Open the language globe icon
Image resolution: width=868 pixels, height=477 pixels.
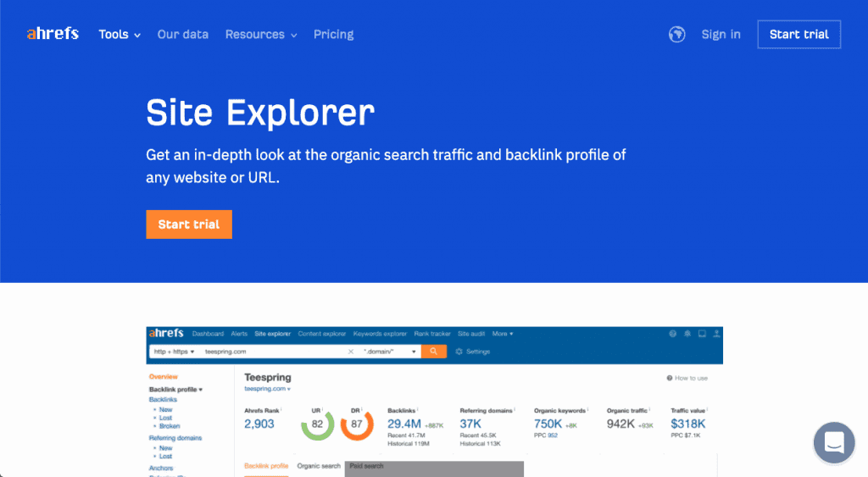pyautogui.click(x=676, y=34)
